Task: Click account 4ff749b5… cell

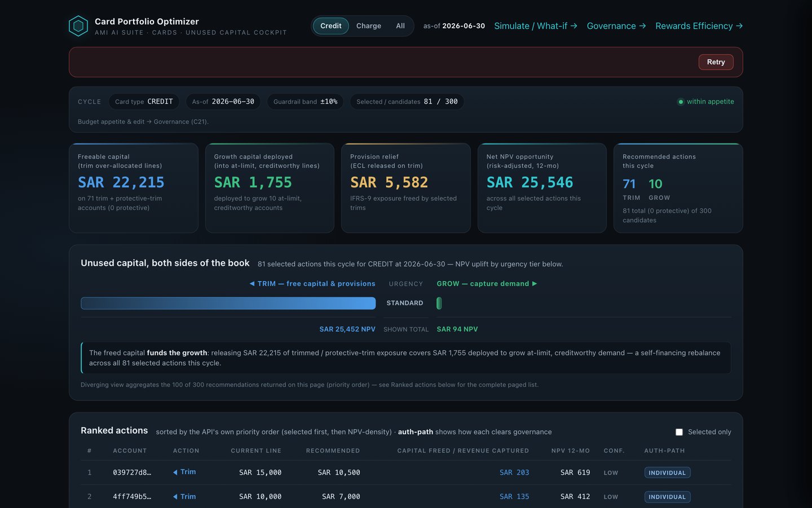Action: click(x=132, y=497)
